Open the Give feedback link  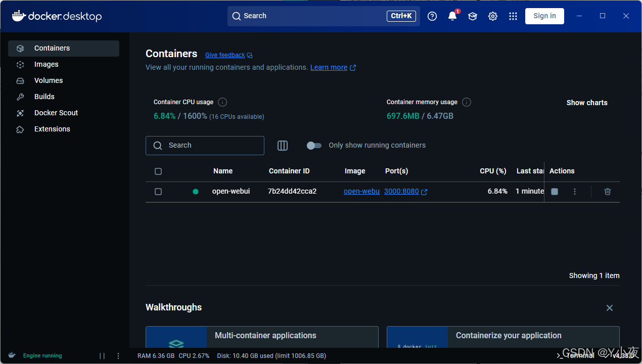point(225,55)
